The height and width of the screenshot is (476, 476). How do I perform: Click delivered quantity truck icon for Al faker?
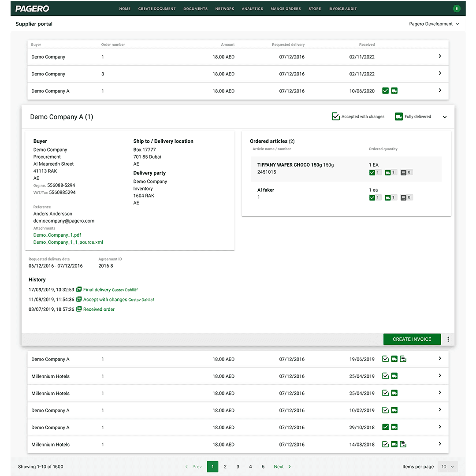click(x=388, y=197)
